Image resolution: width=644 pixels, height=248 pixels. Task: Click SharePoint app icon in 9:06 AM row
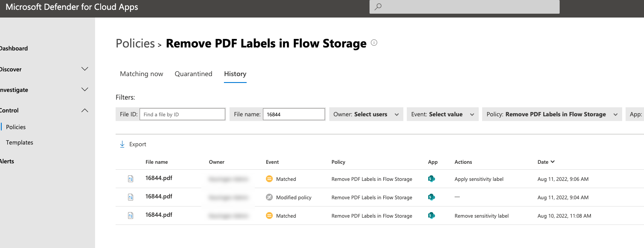(432, 179)
